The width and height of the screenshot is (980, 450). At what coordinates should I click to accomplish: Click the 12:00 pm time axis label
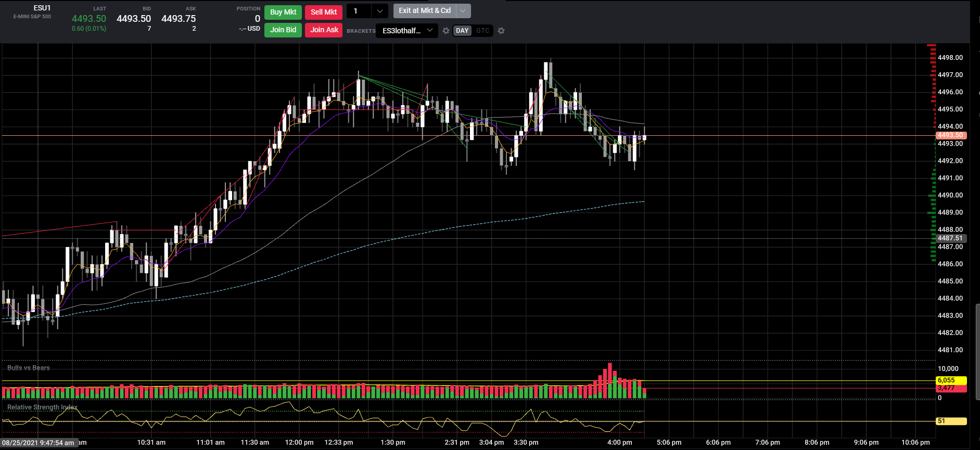(299, 443)
